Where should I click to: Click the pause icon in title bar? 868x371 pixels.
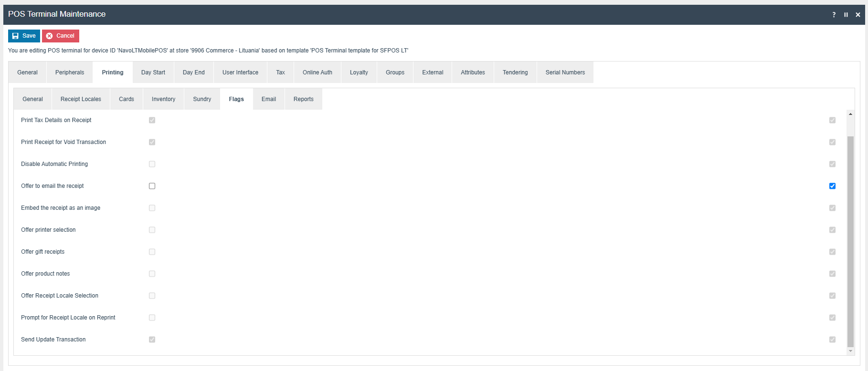coord(846,15)
